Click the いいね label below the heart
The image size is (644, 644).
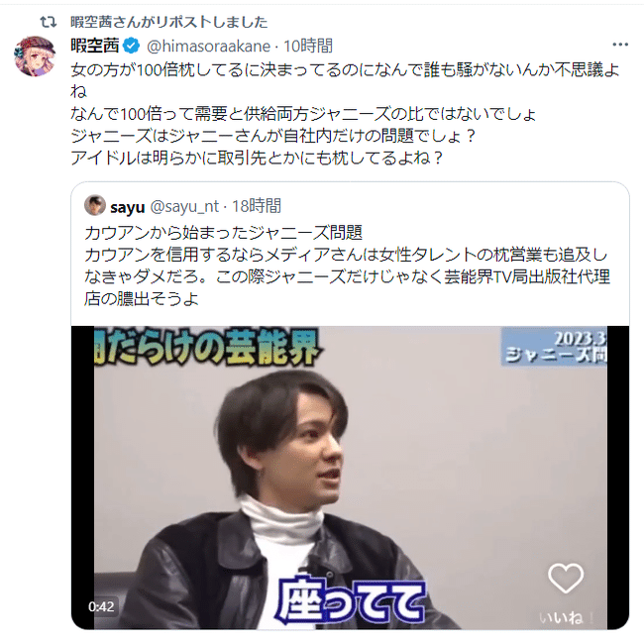[x=566, y=617]
